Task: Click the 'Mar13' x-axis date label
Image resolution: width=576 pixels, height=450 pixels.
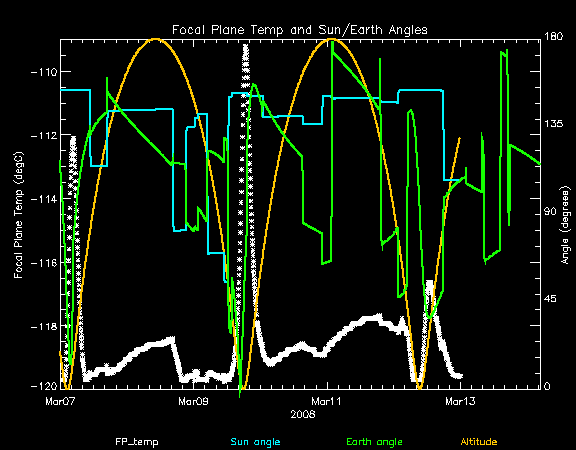Action: (460, 401)
